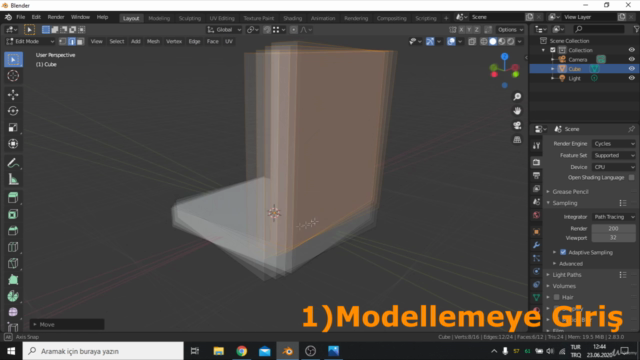Screen dimensions: 640x360
Task: Open the Integrator Path Tracing dropdown
Action: [x=614, y=217]
